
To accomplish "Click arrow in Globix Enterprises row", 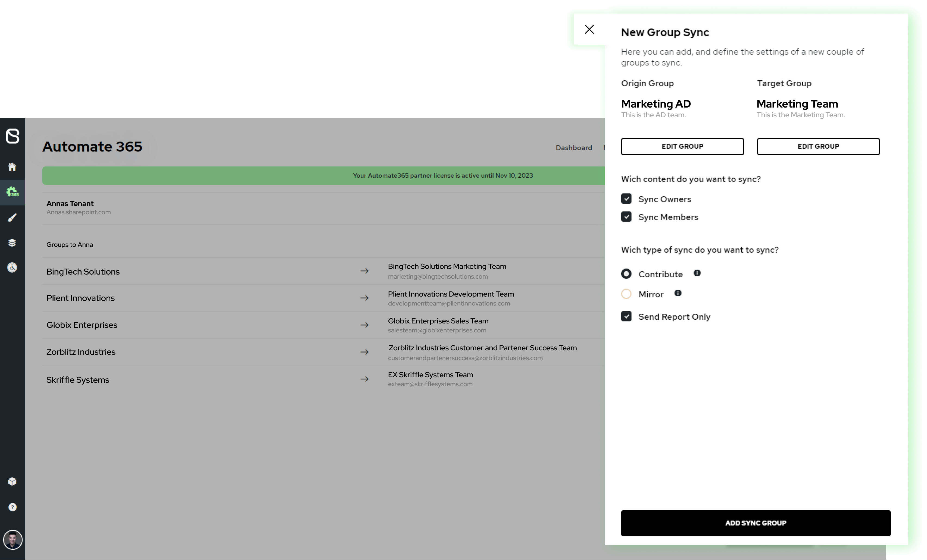I will click(364, 325).
